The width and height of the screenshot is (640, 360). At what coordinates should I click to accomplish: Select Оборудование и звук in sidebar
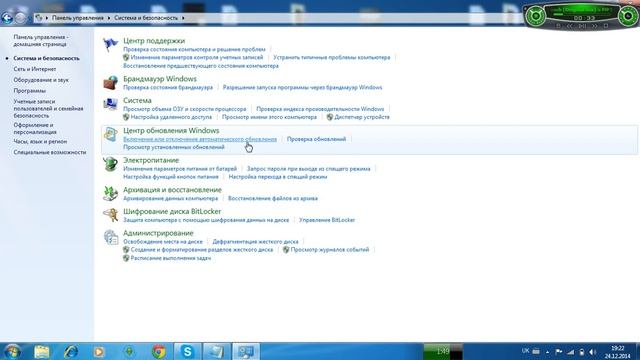tap(41, 80)
